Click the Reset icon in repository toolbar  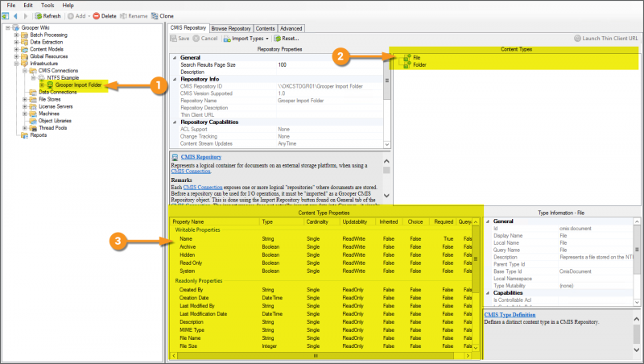[x=276, y=38]
